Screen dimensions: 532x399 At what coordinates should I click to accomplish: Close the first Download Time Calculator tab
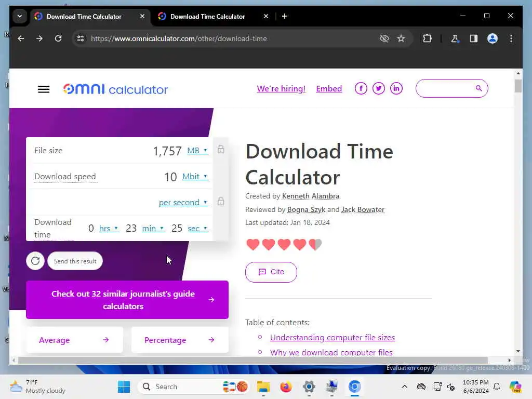(142, 16)
